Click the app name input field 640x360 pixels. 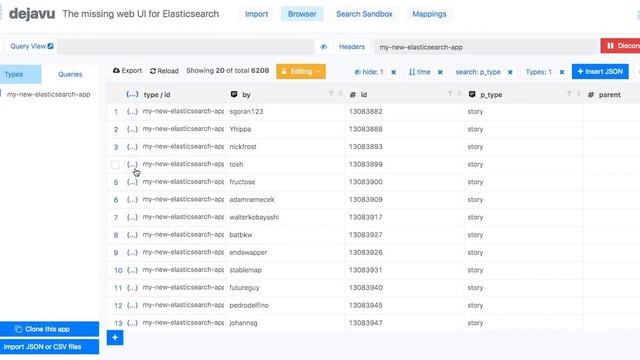pyautogui.click(x=486, y=47)
